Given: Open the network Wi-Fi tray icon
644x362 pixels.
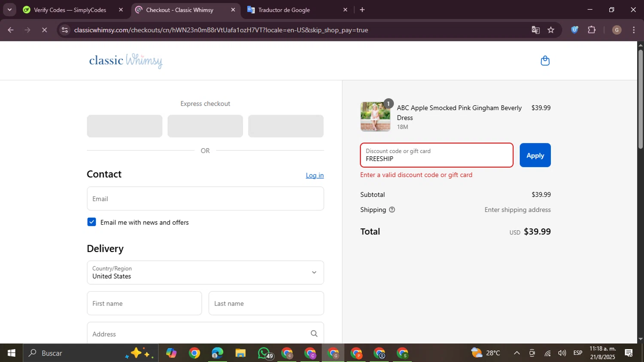Looking at the screenshot, I should [547, 353].
